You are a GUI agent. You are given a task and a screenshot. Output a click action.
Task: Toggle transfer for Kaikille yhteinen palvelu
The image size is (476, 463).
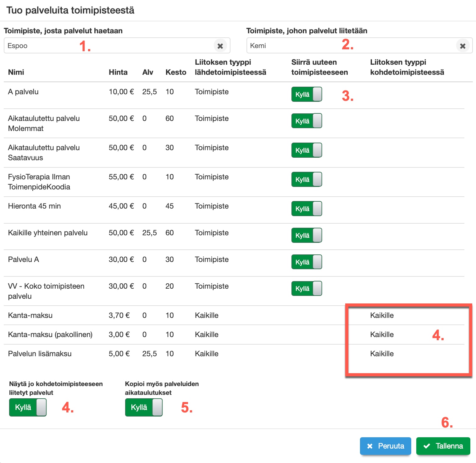coord(307,236)
